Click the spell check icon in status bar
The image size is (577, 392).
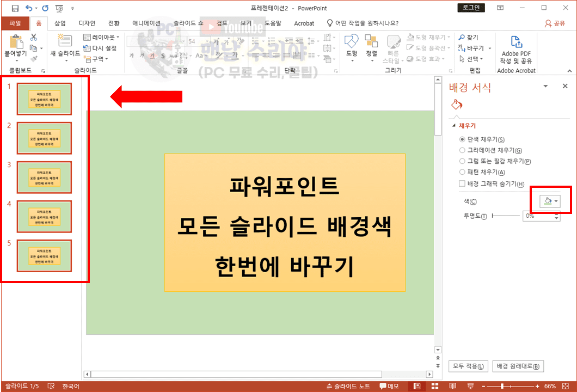tap(51, 386)
